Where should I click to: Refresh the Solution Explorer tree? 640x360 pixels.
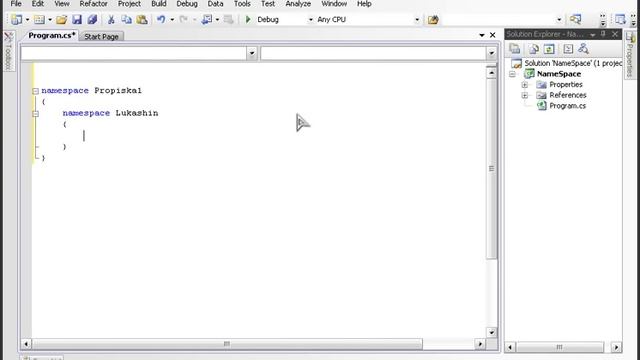(549, 49)
